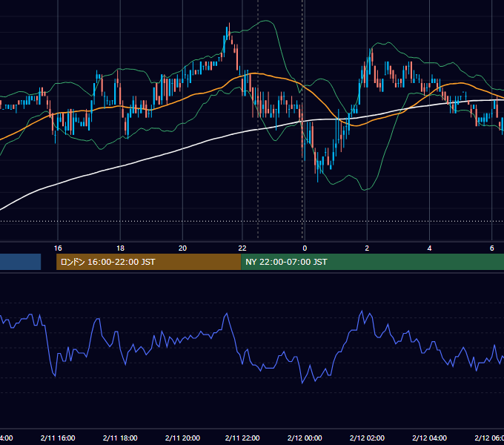Click the NY 22:00-07:00 JST session bar
Image resolution: width=504 pixels, height=445 pixels.
tap(372, 262)
